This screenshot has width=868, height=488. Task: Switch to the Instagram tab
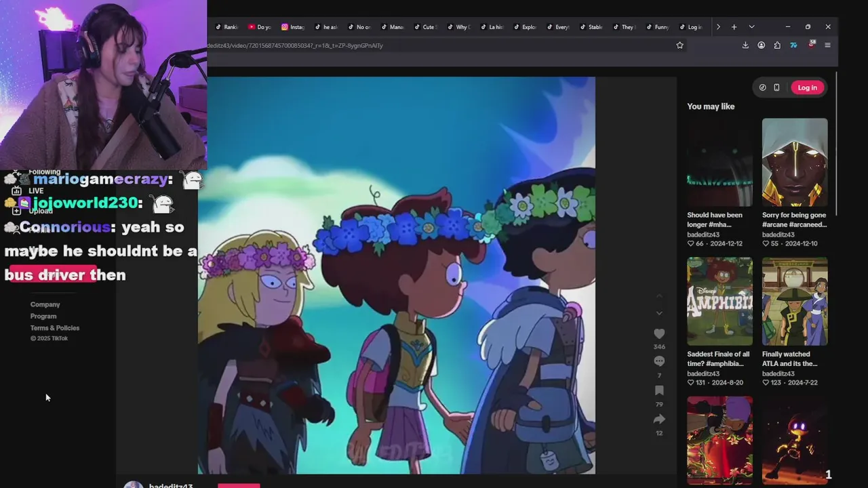click(x=293, y=27)
